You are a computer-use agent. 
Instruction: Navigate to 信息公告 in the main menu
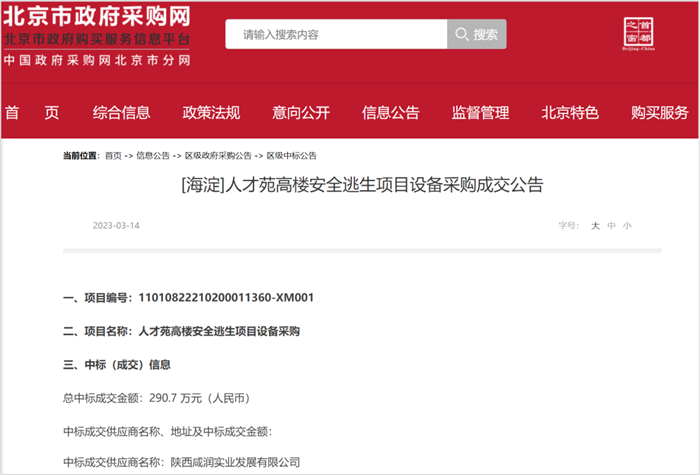[x=390, y=112]
